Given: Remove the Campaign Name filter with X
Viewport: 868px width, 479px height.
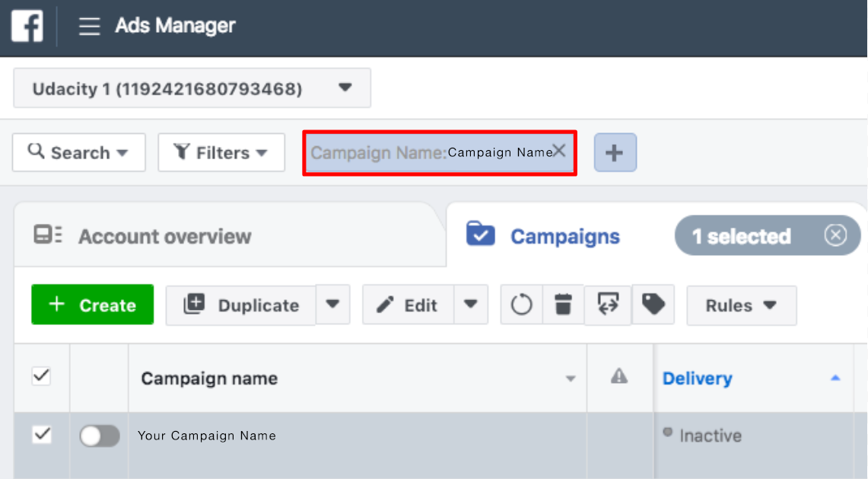Looking at the screenshot, I should (x=559, y=151).
